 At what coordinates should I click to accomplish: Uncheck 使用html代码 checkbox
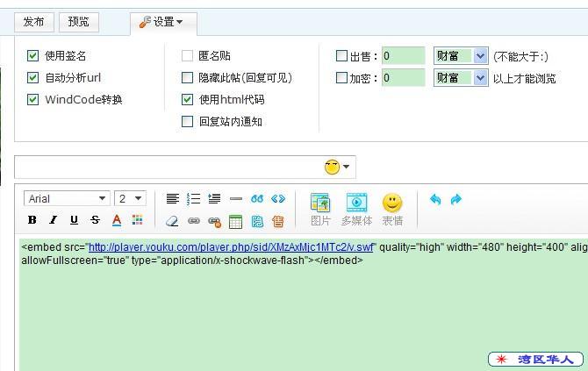pyautogui.click(x=187, y=99)
